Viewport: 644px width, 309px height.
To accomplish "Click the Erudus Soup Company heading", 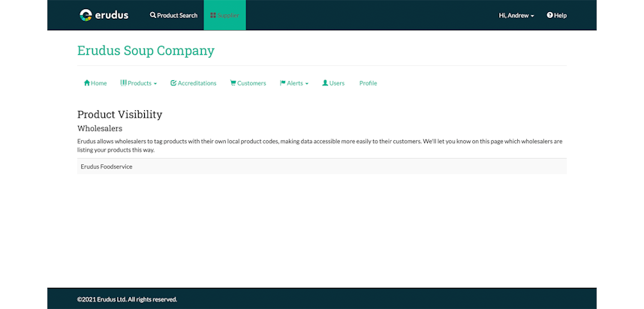I will tap(146, 50).
